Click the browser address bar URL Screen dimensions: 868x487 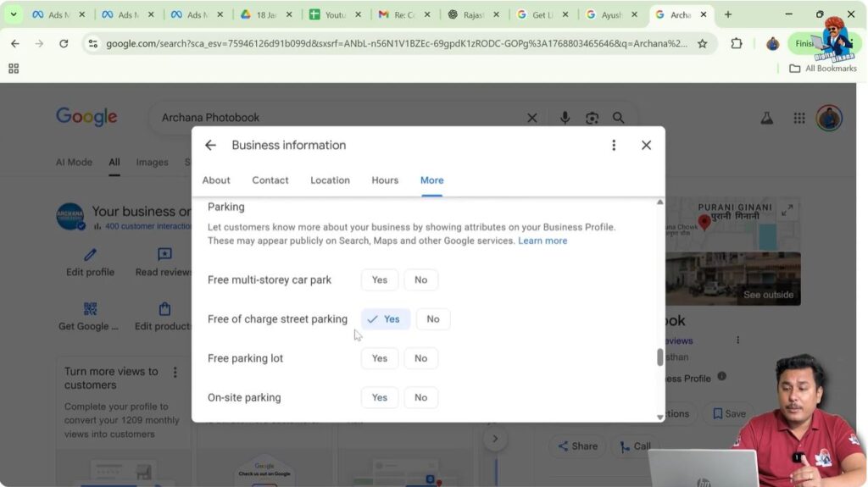(397, 43)
